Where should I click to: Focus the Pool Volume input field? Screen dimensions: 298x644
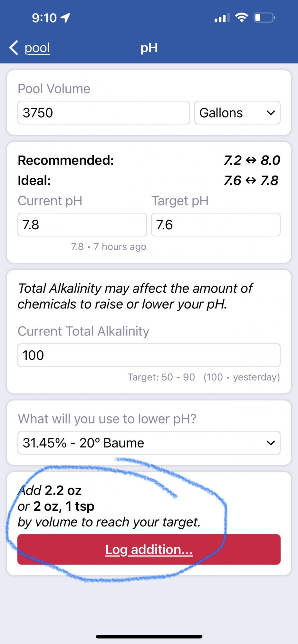pos(104,113)
